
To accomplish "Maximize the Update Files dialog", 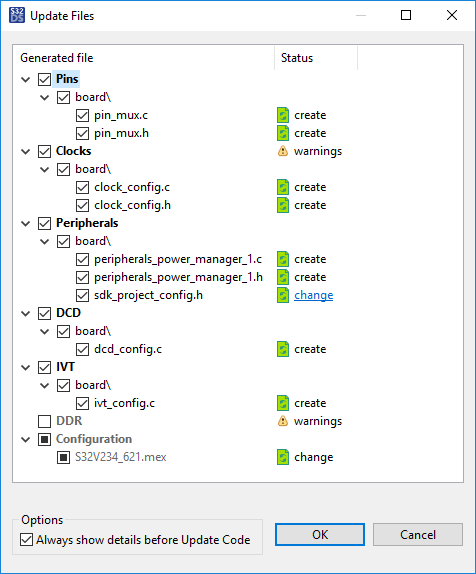I will point(406,15).
